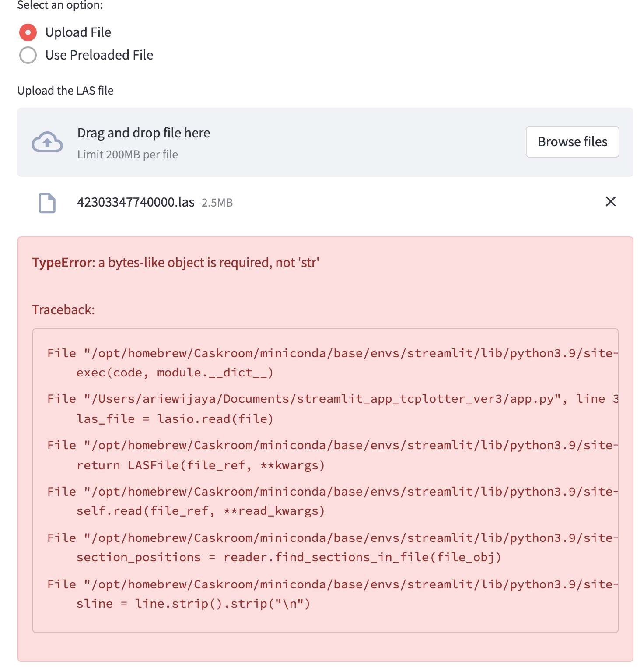The height and width of the screenshot is (668, 644).
Task: Click the Upload the LAS file heading
Action: 65,91
